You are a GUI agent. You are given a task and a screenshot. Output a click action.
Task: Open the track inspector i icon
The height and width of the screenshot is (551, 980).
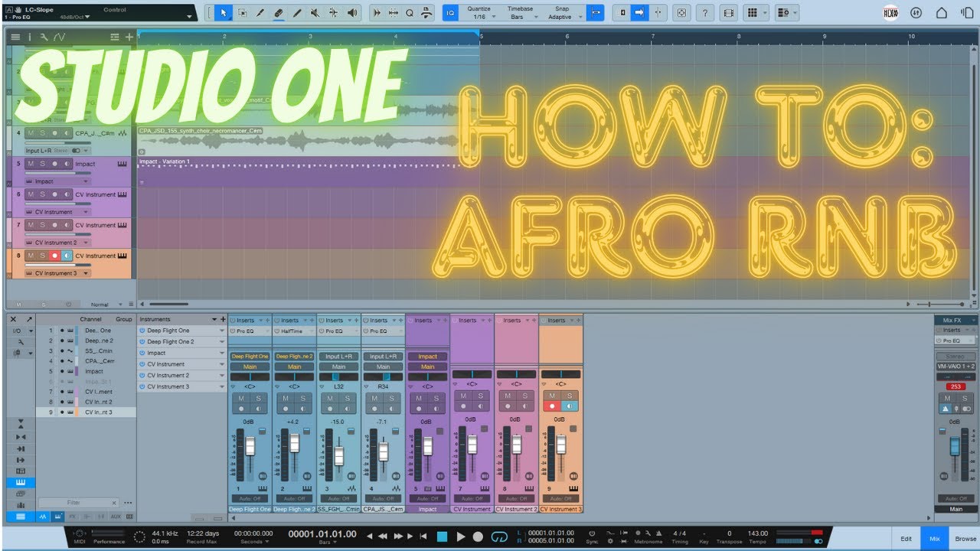pyautogui.click(x=30, y=37)
